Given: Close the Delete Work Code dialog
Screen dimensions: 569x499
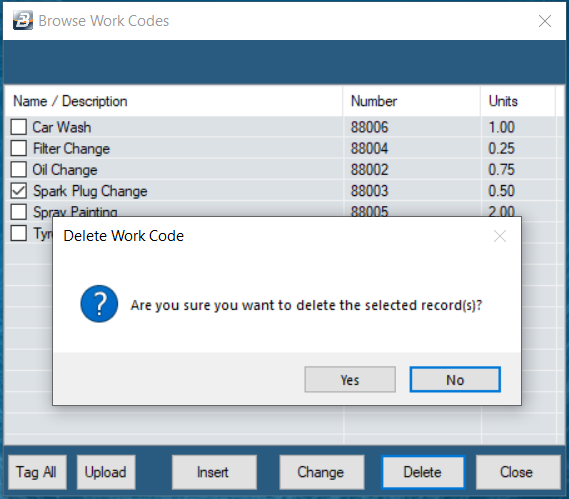Looking at the screenshot, I should (500, 236).
